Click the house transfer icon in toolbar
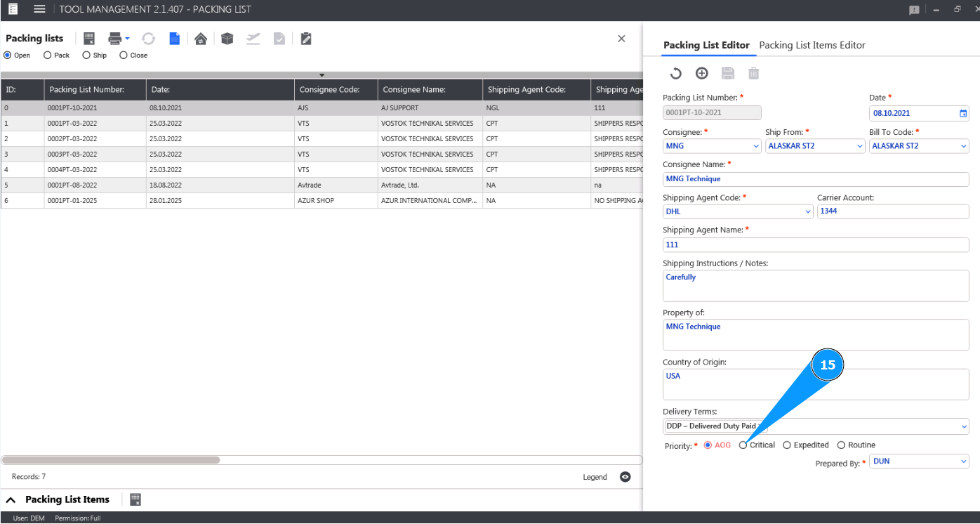980x524 pixels. click(x=201, y=39)
